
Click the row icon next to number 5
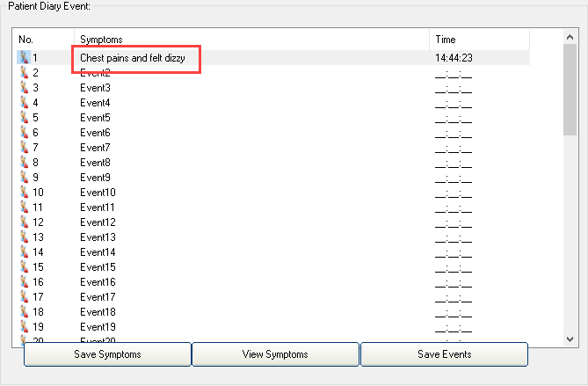[24, 118]
